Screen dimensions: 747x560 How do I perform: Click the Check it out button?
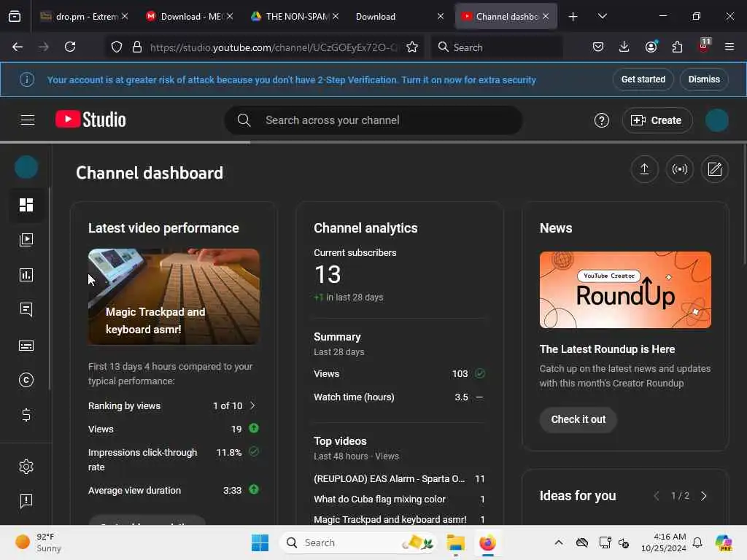click(578, 419)
